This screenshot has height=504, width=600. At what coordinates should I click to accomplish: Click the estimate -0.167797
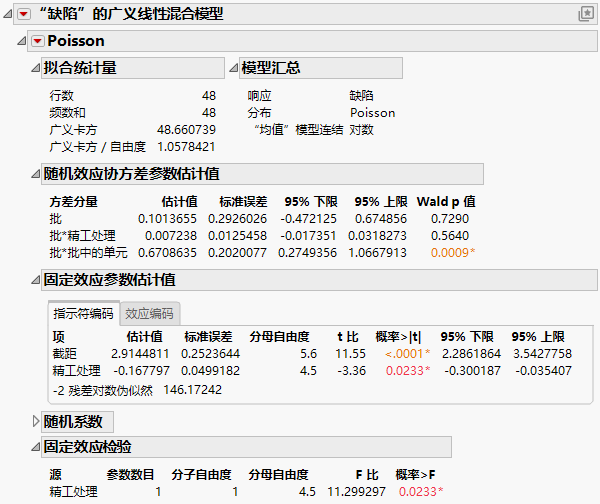click(141, 370)
